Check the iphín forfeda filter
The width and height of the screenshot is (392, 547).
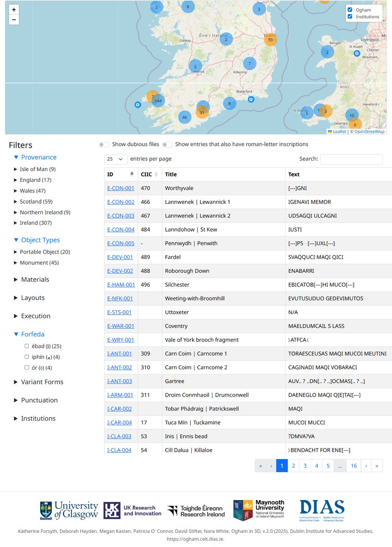click(27, 357)
